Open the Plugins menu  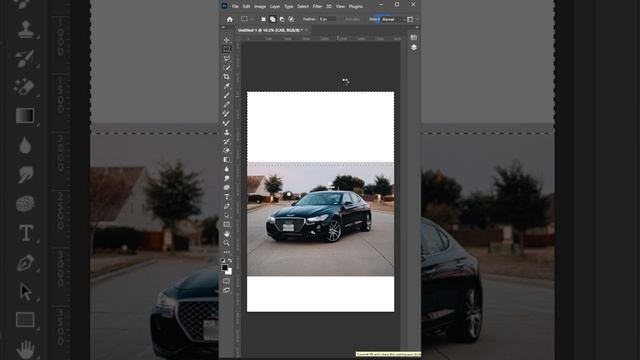pos(356,6)
